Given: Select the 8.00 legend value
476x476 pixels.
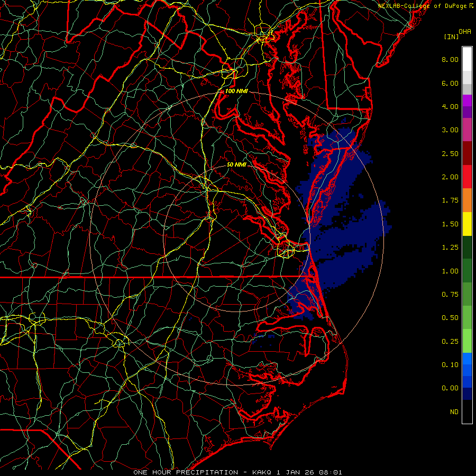Looking at the screenshot, I should click(x=450, y=59).
